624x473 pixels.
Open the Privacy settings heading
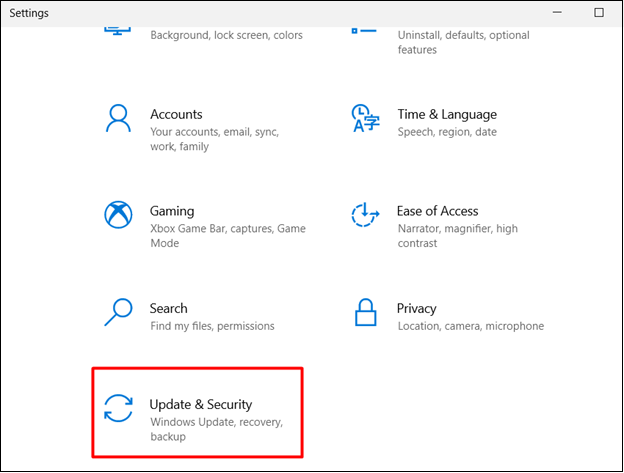pyautogui.click(x=416, y=308)
